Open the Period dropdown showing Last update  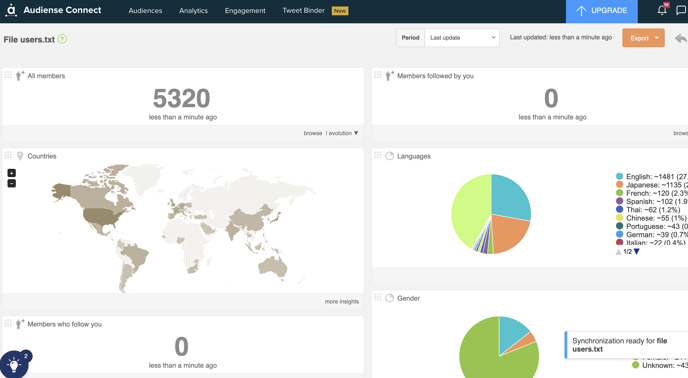pyautogui.click(x=462, y=38)
